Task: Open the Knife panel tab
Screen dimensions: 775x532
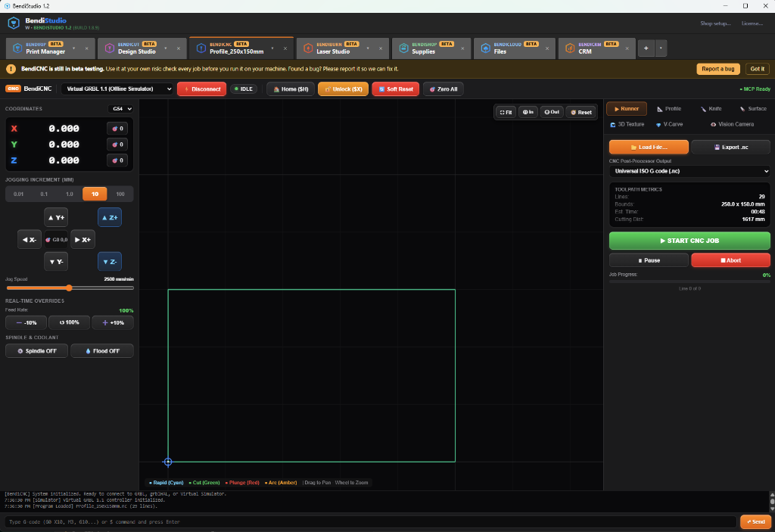Action: coord(711,109)
